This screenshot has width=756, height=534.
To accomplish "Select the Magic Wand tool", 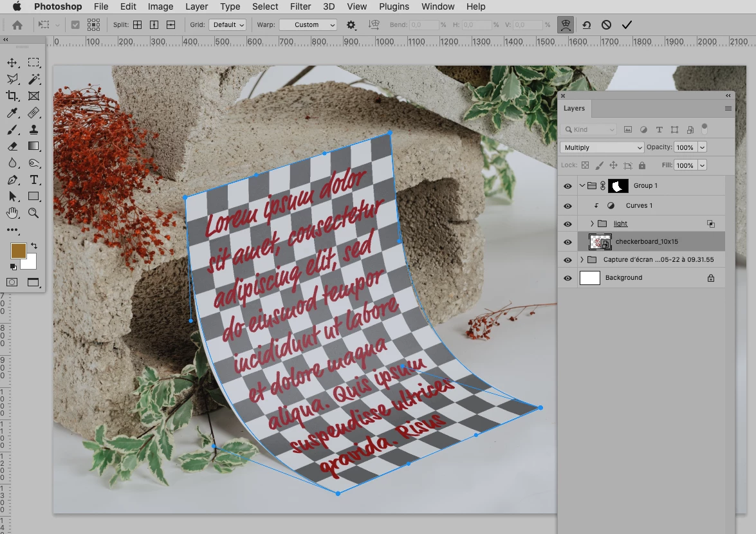I will pyautogui.click(x=33, y=79).
